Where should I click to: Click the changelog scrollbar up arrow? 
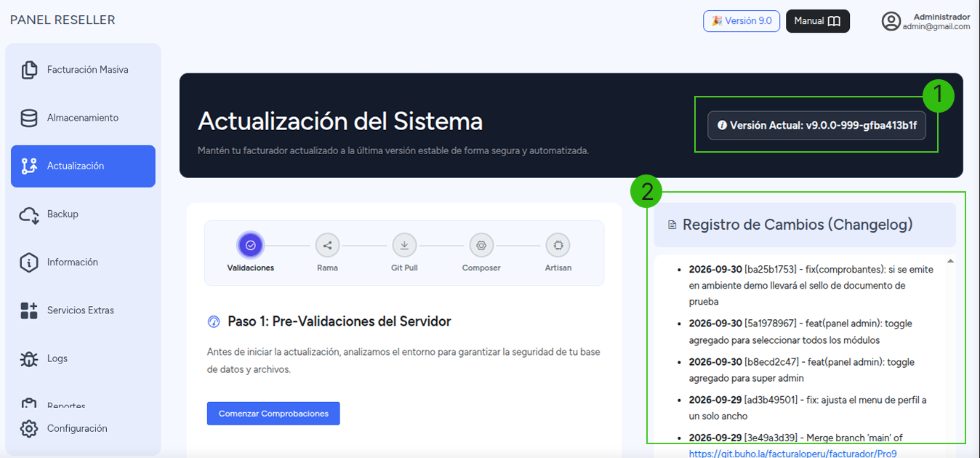pyautogui.click(x=950, y=261)
